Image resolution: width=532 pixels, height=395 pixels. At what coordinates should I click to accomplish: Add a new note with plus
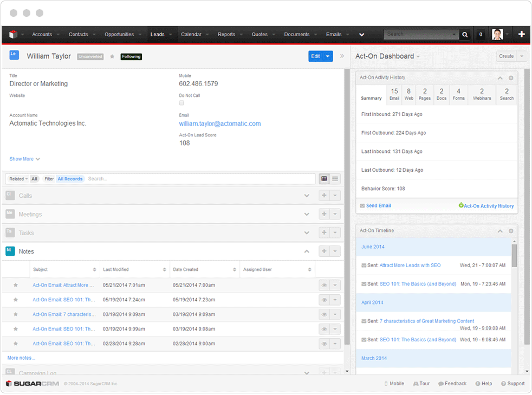[x=324, y=251]
